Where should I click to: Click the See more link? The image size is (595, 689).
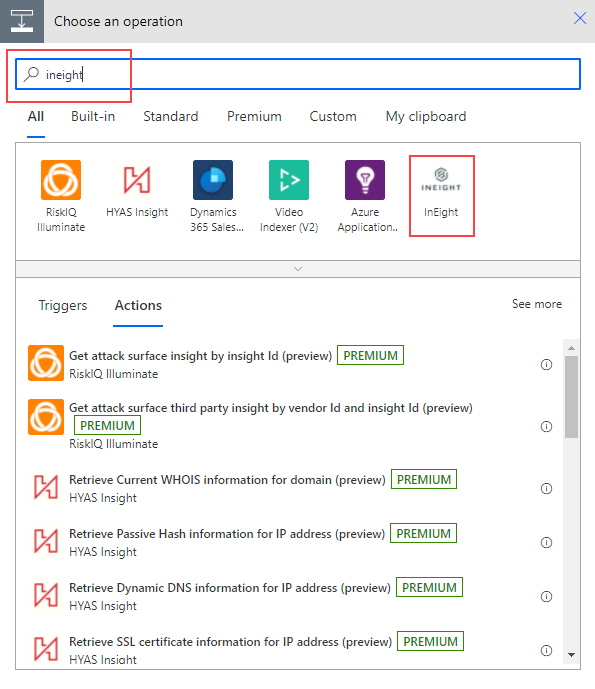coord(537,304)
